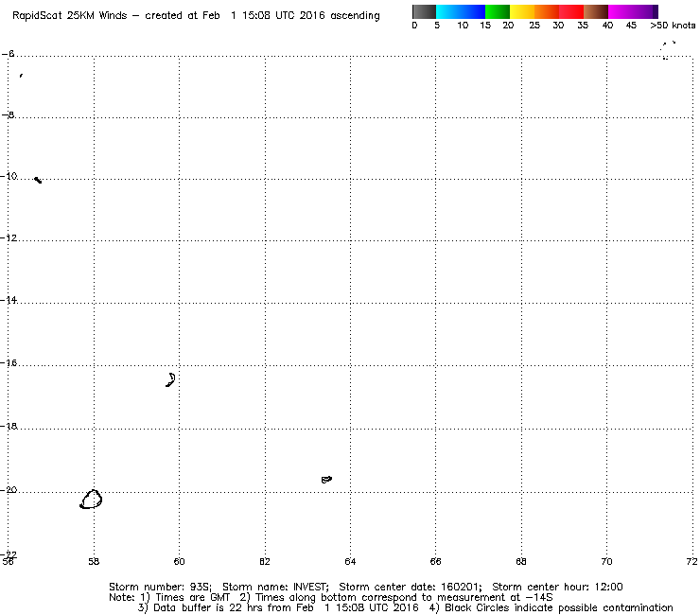The width and height of the screenshot is (700, 615).
Task: Click the latitude label -8 on the axis
Action: (x=8, y=114)
